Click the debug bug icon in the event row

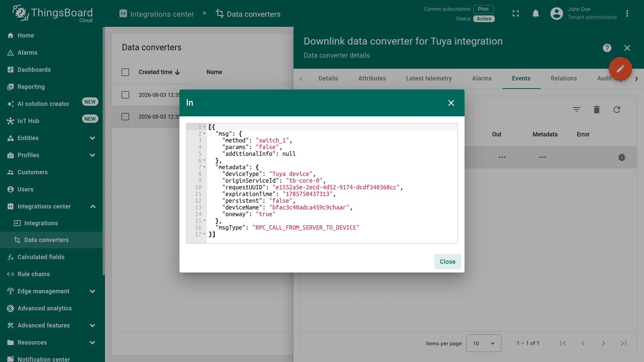pyautogui.click(x=622, y=157)
